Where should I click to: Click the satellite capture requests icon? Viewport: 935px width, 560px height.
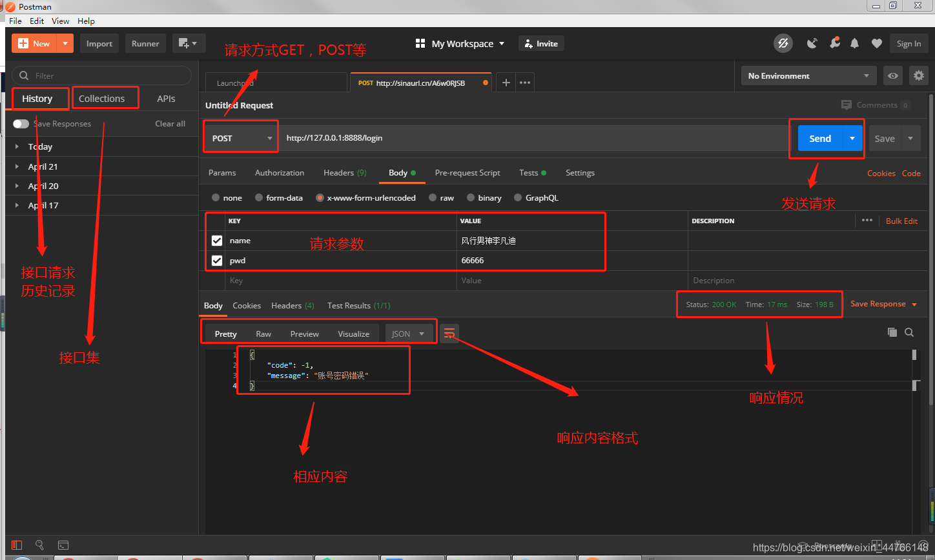coord(812,43)
